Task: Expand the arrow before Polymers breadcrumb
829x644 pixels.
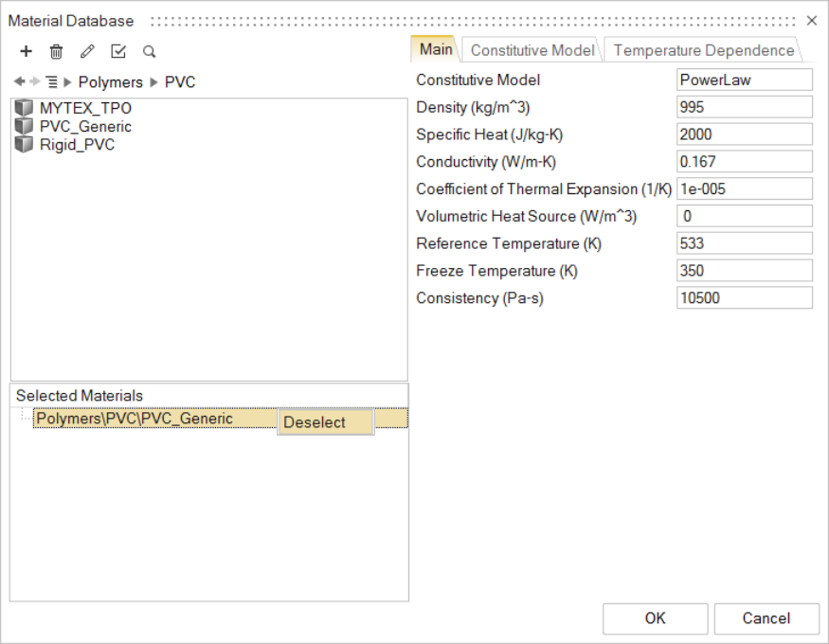Action: pos(67,82)
